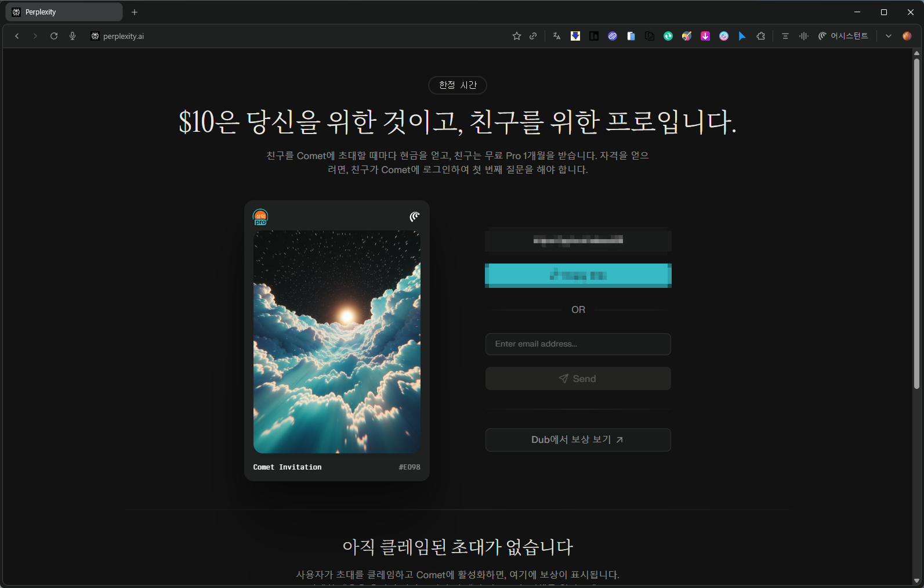Screen dimensions: 924x588
Task: Click the Comet Invitation caption text
Action: pos(287,467)
